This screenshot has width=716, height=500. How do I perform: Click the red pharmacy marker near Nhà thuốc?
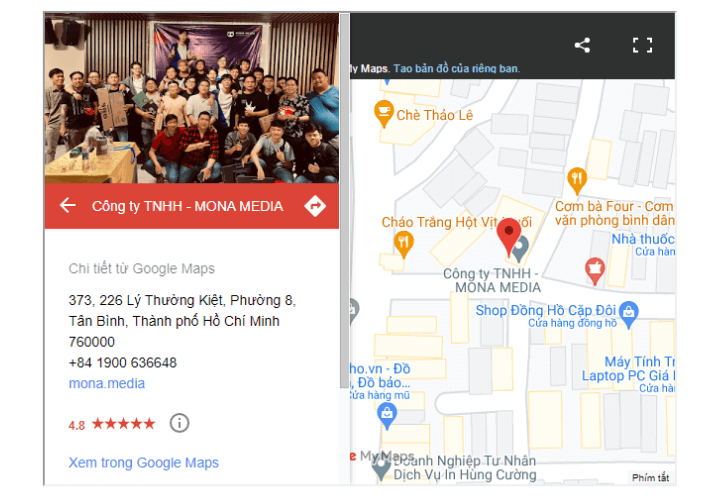[595, 271]
